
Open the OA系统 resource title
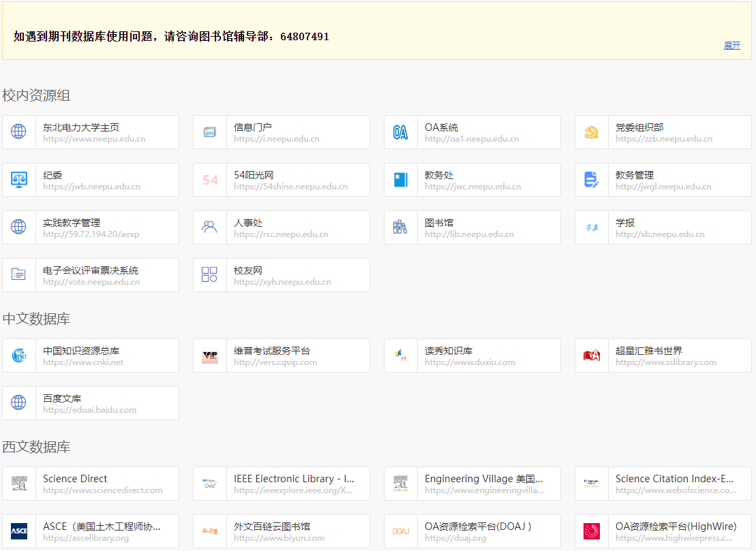[x=441, y=127]
